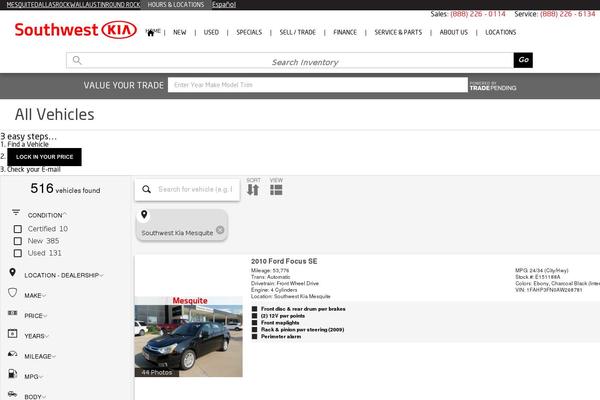Open the Ford Focus photo thumbnail
600x400 pixels.
point(188,337)
